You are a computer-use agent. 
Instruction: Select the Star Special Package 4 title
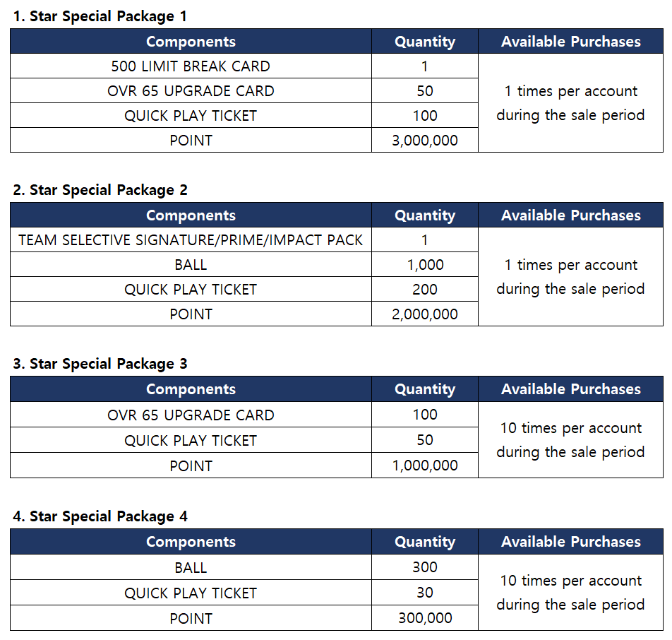(100, 516)
